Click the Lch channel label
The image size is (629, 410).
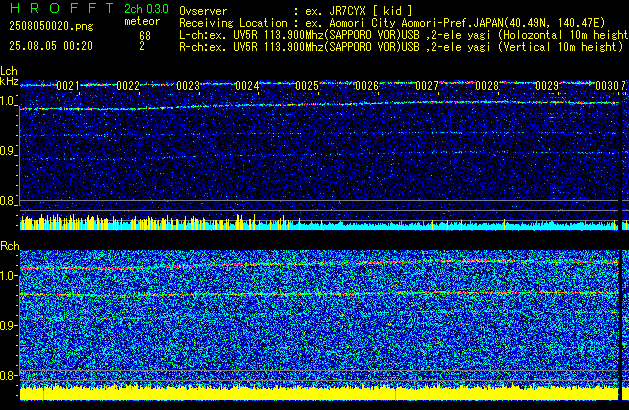pos(9,71)
